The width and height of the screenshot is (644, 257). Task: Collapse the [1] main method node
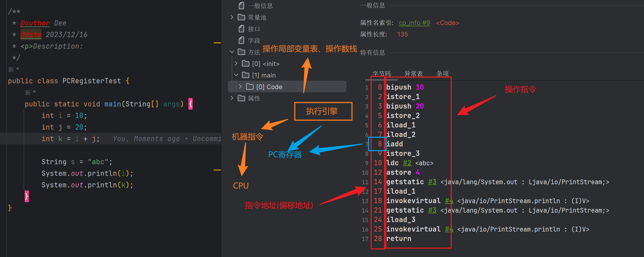[236, 75]
